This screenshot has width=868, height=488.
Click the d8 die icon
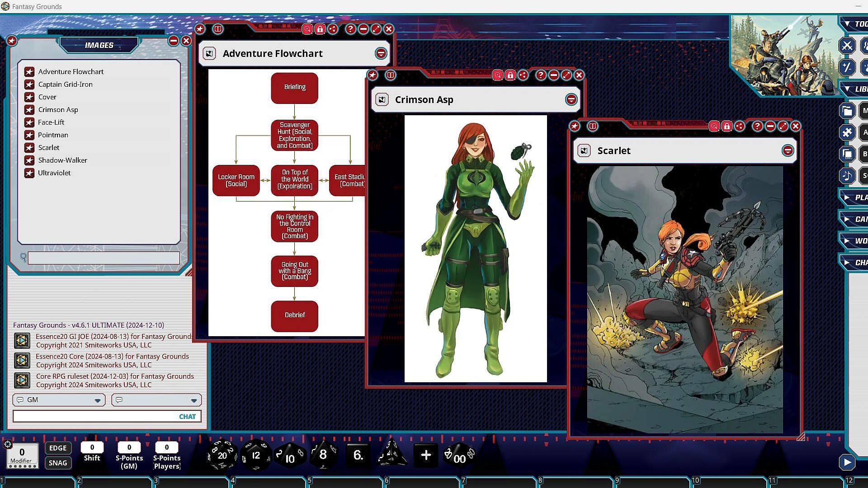(323, 454)
